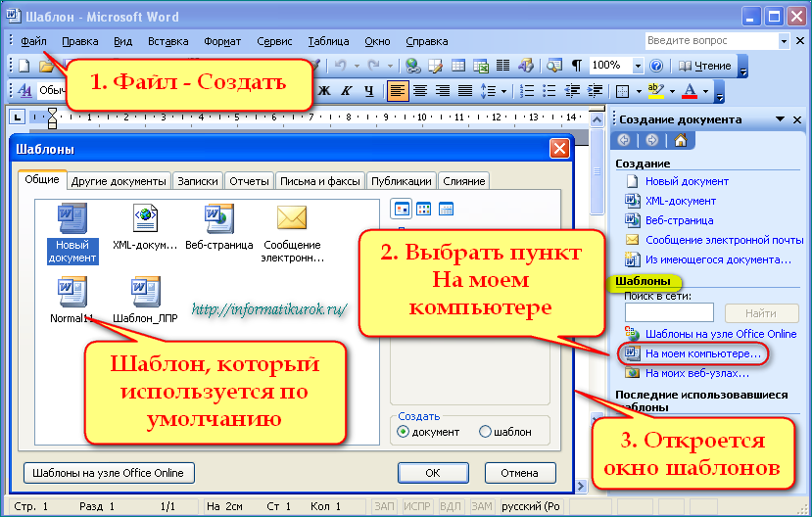Select the "документ" radio button

(403, 432)
